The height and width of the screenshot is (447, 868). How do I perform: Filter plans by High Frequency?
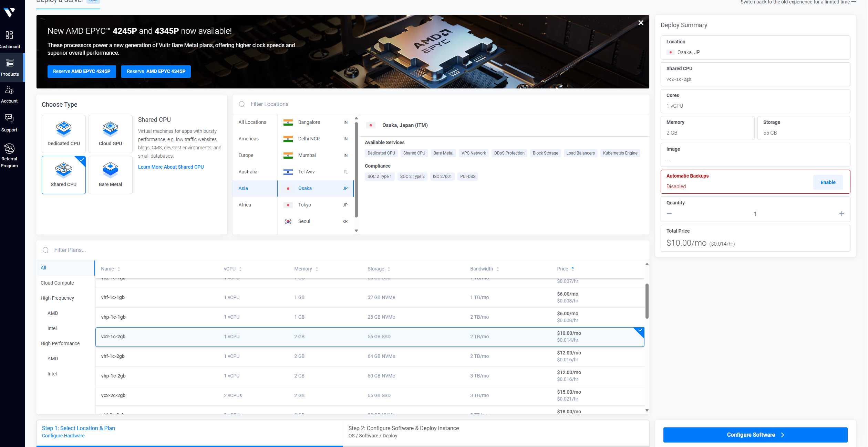[x=65, y=298]
